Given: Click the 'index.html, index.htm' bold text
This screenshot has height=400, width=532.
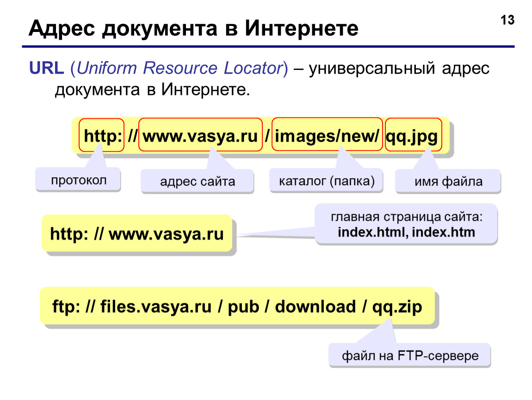Looking at the screenshot, I should pos(407,232).
